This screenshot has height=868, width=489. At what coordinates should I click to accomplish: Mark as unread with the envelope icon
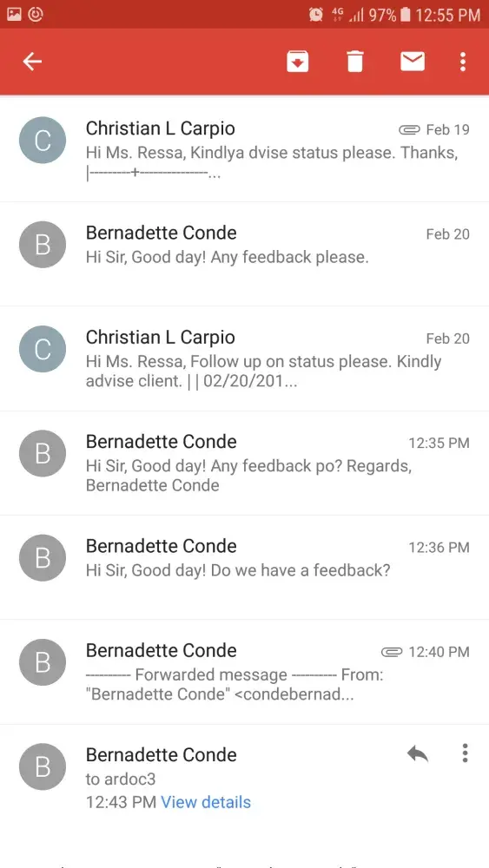(x=413, y=62)
